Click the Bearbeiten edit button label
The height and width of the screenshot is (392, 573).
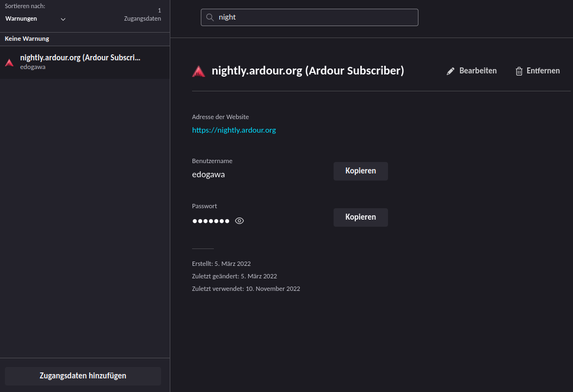point(478,71)
